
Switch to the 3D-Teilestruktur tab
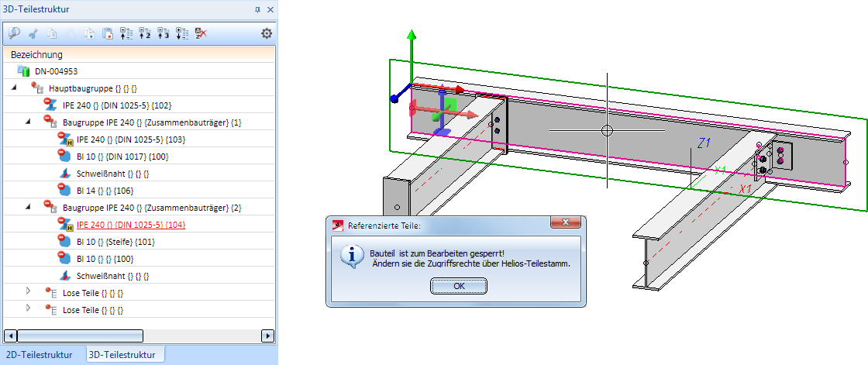122,354
